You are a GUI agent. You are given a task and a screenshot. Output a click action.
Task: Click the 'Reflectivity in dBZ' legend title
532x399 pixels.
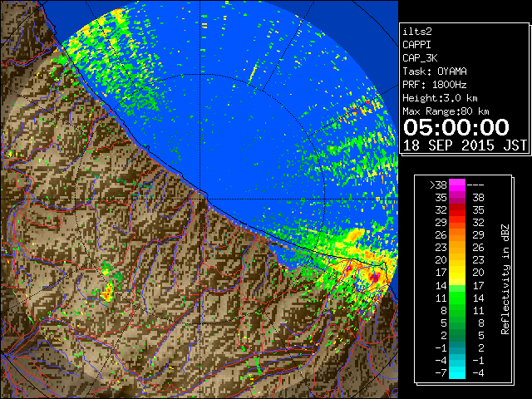[x=505, y=279]
